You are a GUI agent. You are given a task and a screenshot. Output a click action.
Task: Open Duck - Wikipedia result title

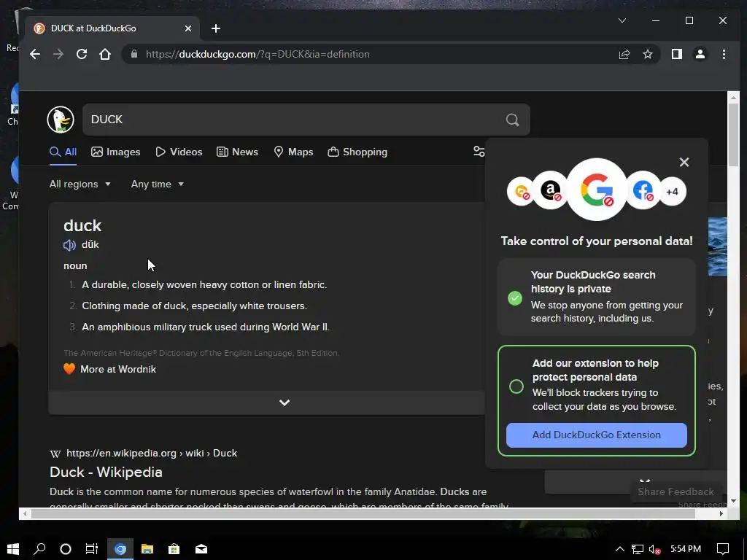click(106, 472)
